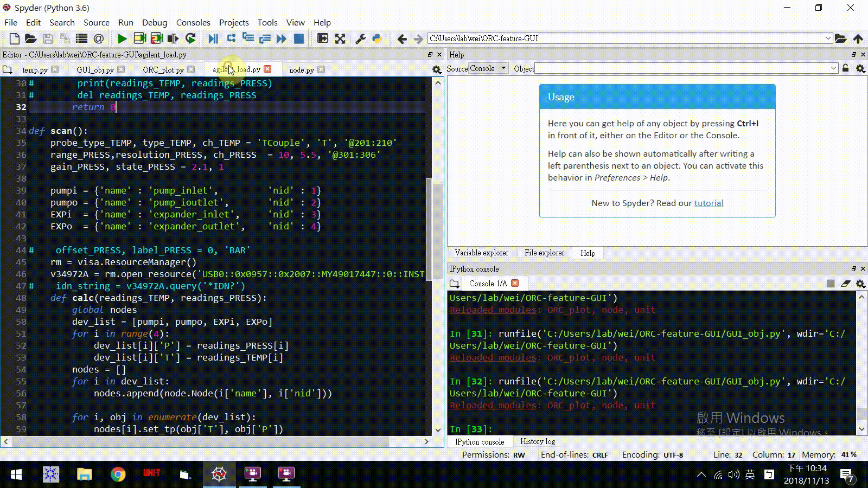Expand the Object combo box dropdown
This screenshot has width=868, height=488.
833,68
